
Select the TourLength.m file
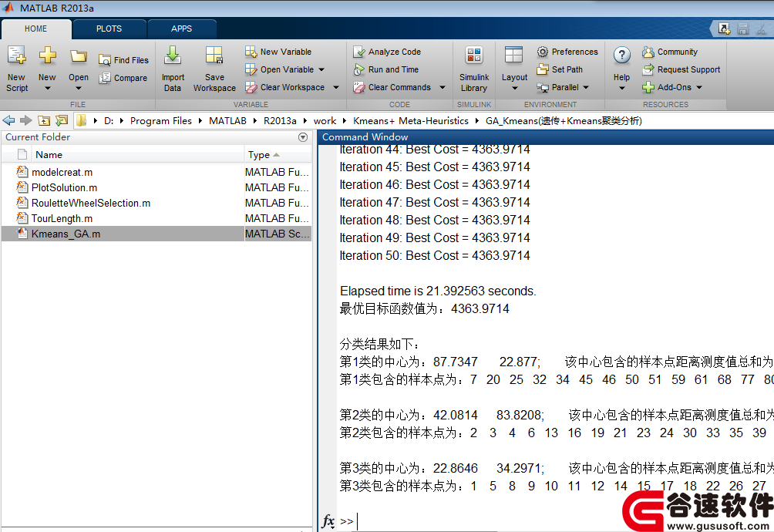coord(156,218)
